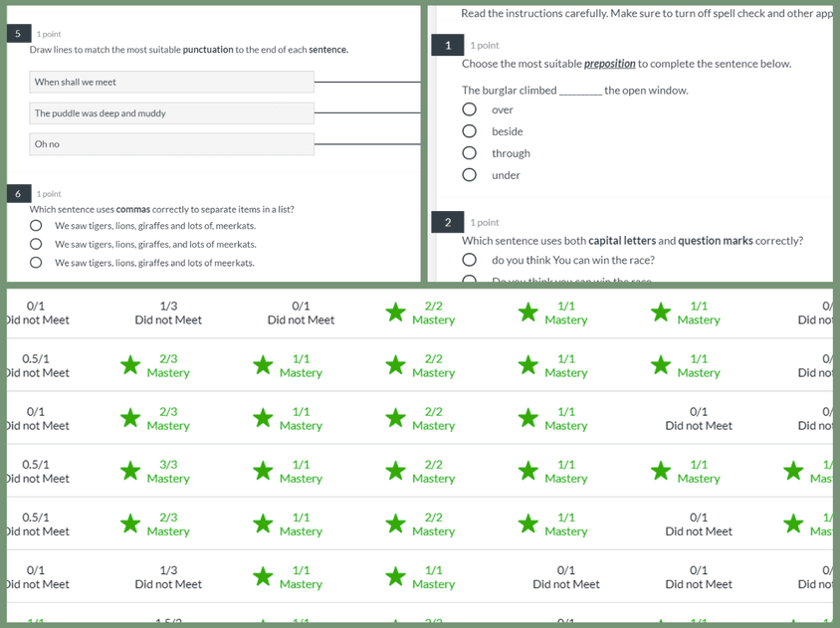
Task: Open the 0/1 Did not Meet cell in the third row
Action: [699, 418]
